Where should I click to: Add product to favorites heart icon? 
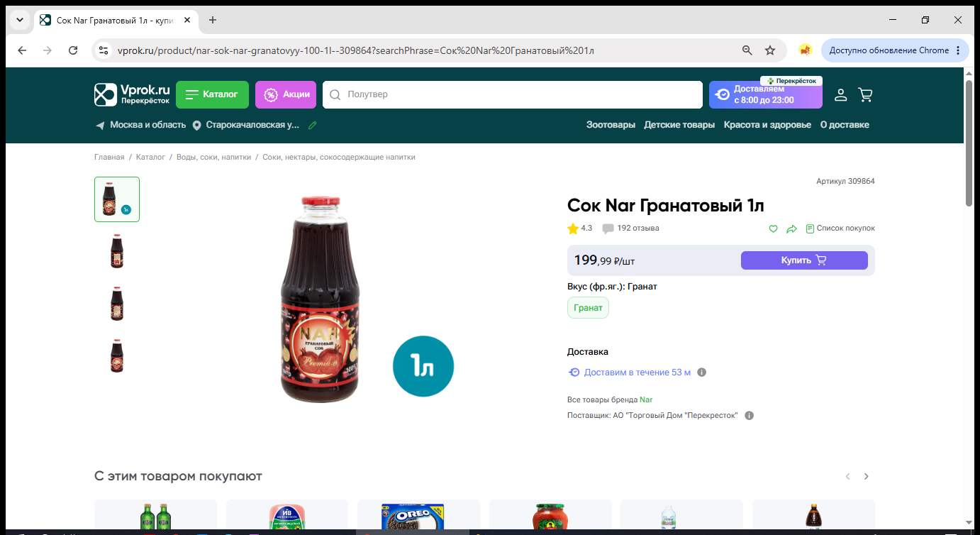click(774, 228)
